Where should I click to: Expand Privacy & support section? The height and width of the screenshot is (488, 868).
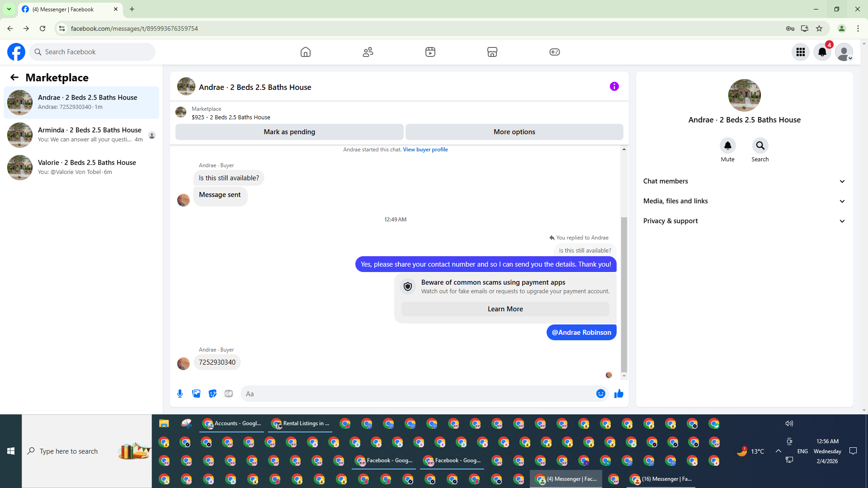pos(744,221)
